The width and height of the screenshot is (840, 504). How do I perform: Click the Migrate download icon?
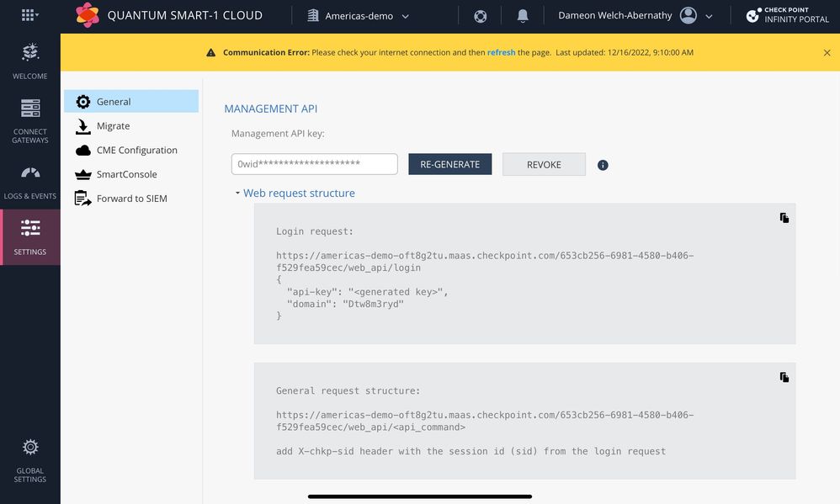[x=83, y=126]
